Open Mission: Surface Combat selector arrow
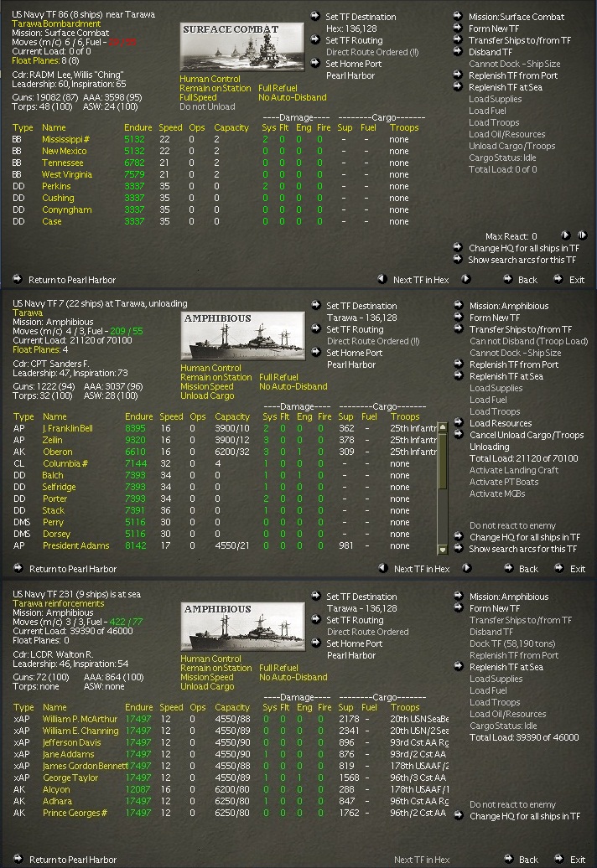 [x=458, y=16]
